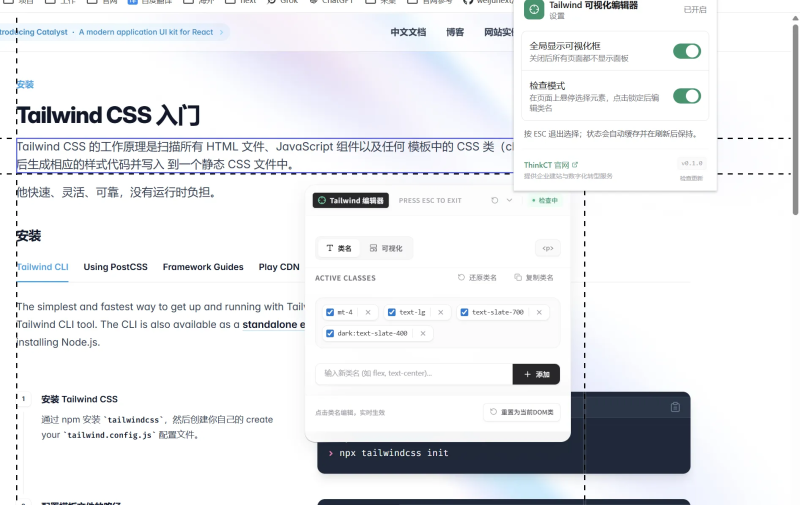Click the mt-4 class name text
Viewport: 800px width, 505px height.
click(x=345, y=312)
